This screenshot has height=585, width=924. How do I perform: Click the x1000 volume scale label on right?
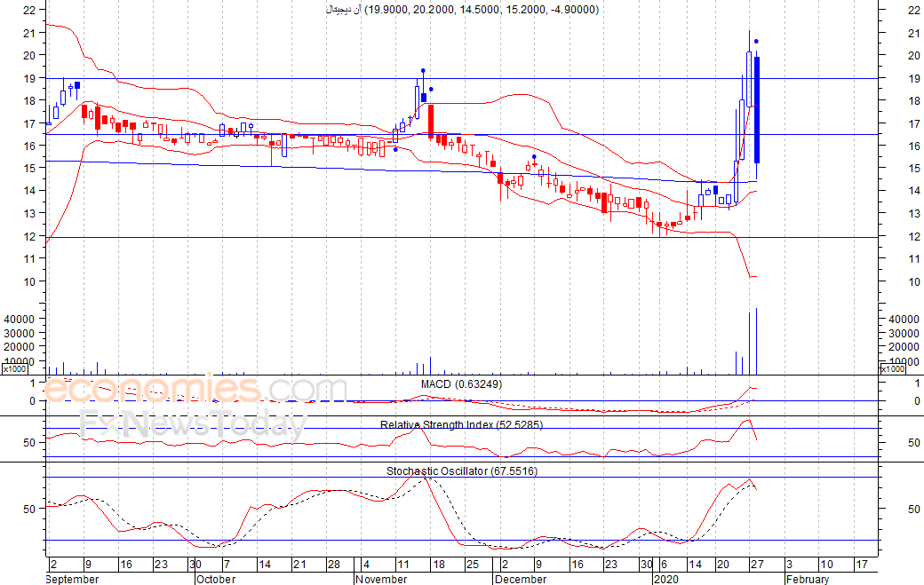[x=892, y=369]
